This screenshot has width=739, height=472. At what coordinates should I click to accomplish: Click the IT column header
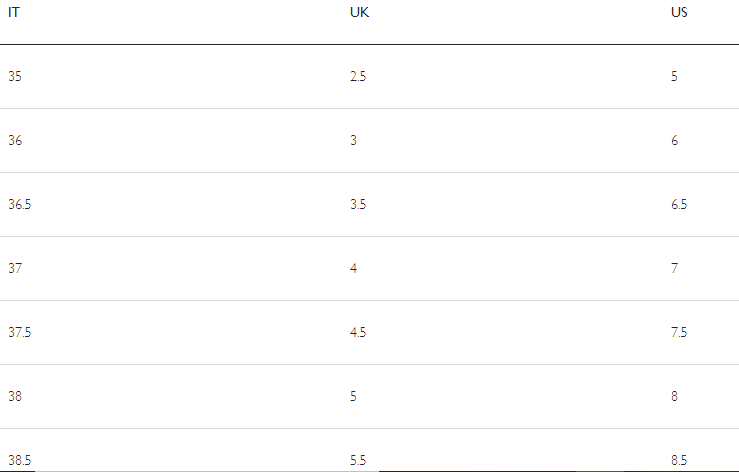point(13,13)
